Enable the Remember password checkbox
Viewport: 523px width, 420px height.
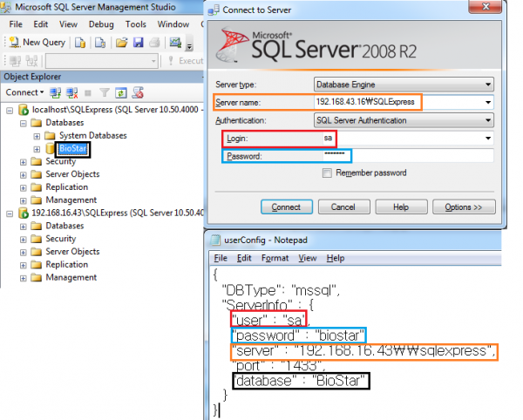click(327, 173)
